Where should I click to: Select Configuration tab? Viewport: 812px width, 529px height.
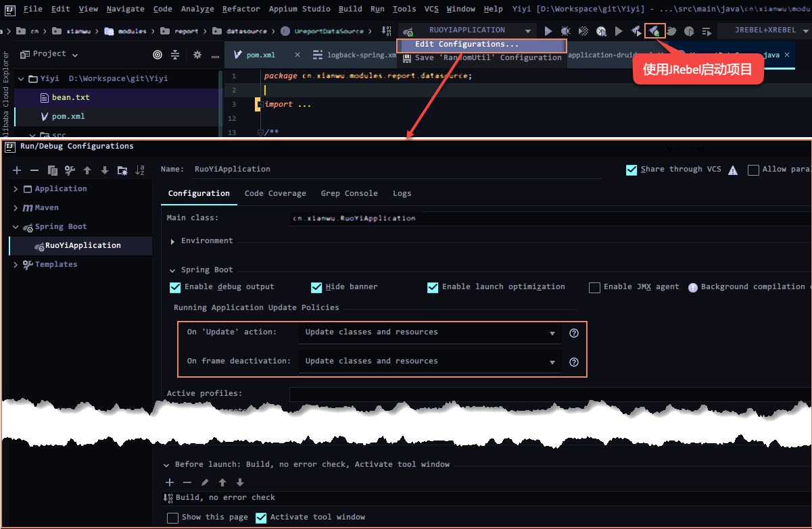(x=199, y=193)
